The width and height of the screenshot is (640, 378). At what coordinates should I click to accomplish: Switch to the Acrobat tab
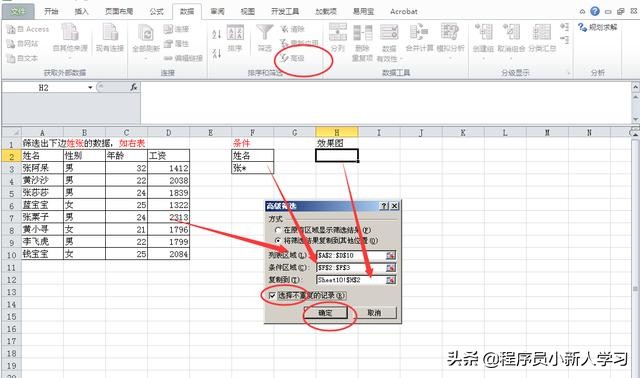click(404, 11)
